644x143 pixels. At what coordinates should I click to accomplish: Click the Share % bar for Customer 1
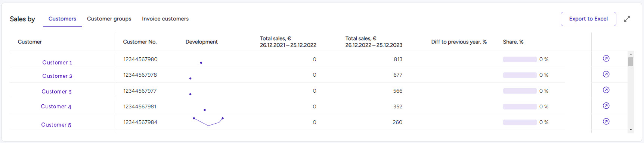[520, 59]
